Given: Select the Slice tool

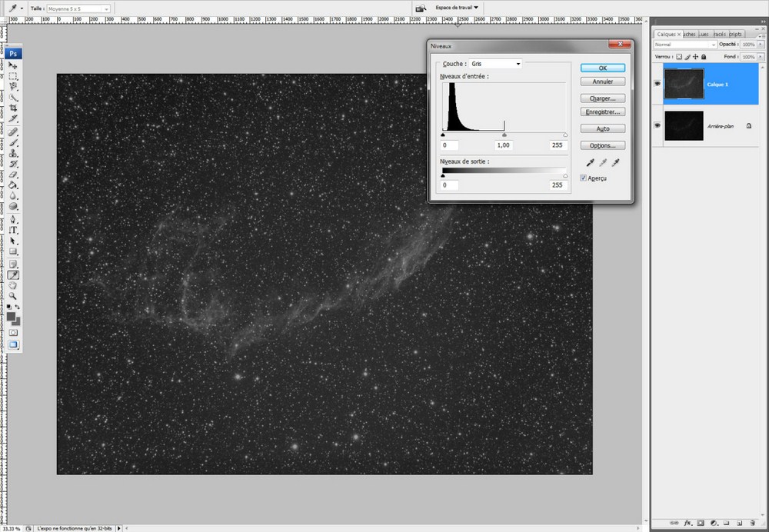Looking at the screenshot, I should coord(13,118).
